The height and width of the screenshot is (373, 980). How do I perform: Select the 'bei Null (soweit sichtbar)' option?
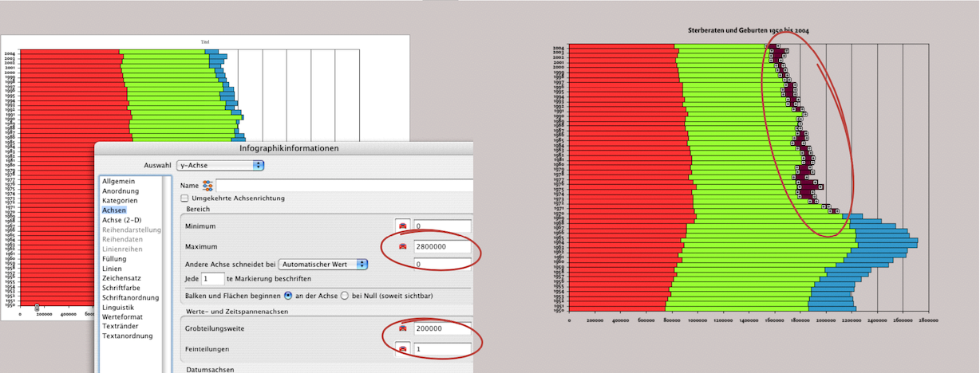point(345,295)
